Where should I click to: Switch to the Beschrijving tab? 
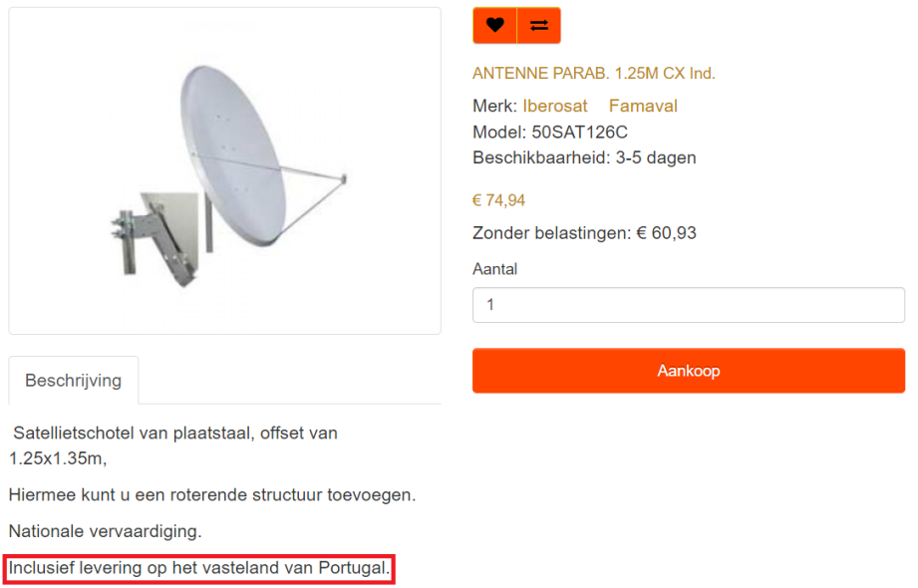(74, 380)
